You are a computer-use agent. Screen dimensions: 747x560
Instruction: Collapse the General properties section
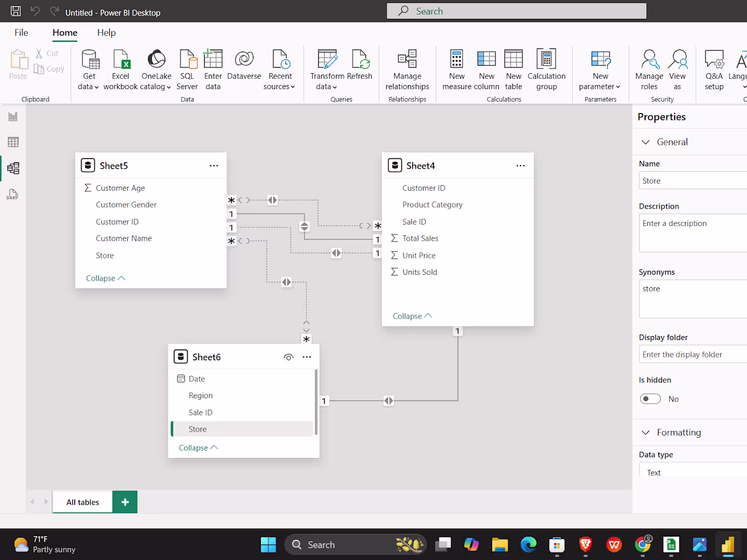(x=646, y=142)
